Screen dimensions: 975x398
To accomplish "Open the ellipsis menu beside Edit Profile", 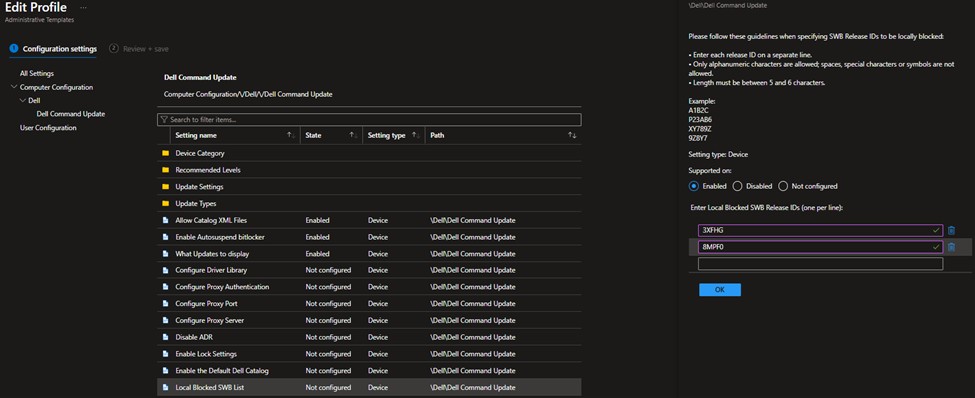I will [83, 8].
